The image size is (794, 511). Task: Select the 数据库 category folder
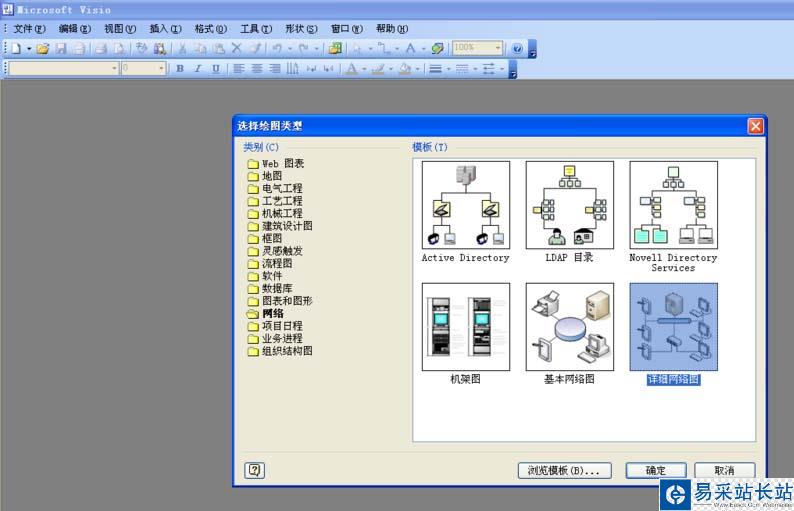270,289
